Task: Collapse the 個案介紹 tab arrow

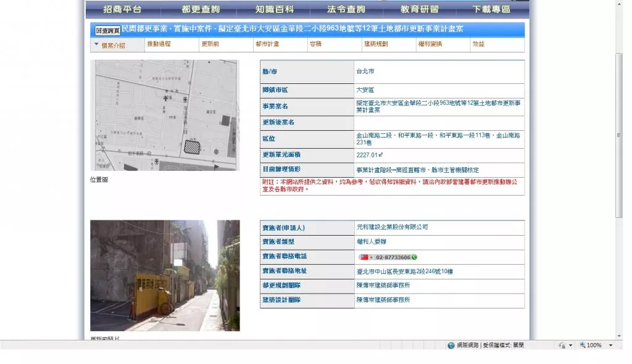Action: point(96,44)
